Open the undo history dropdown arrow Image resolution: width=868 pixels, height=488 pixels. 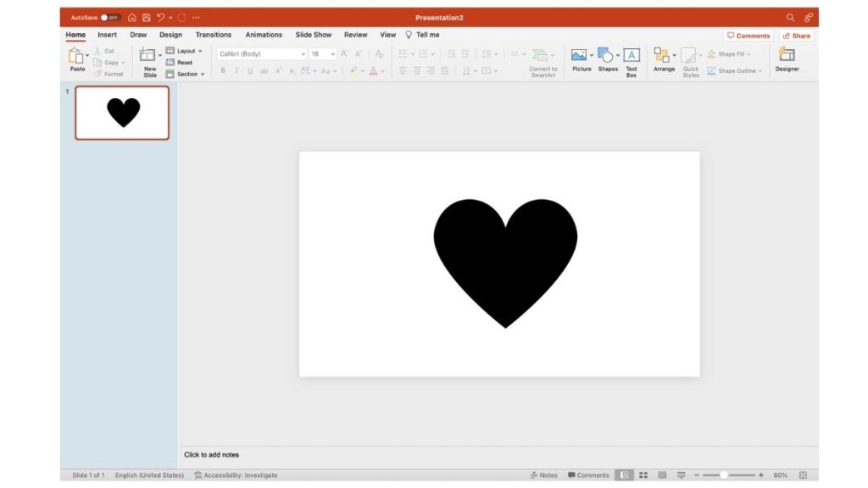point(170,18)
